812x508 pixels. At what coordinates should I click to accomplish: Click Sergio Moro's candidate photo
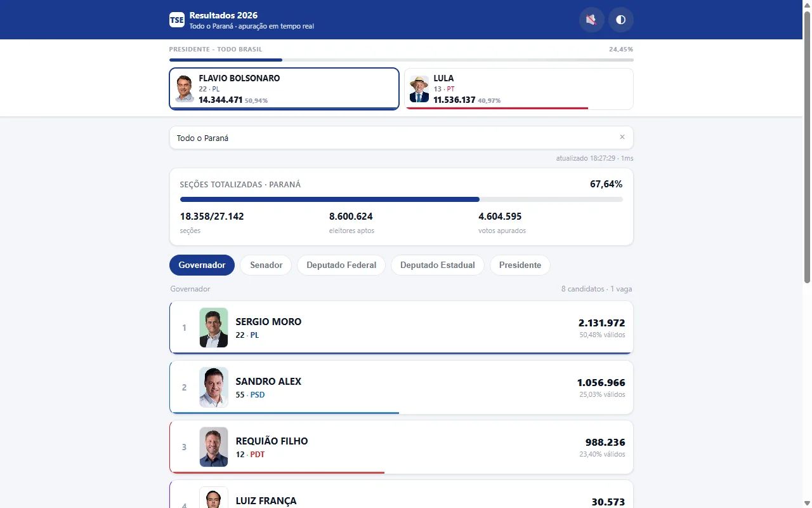pos(214,328)
